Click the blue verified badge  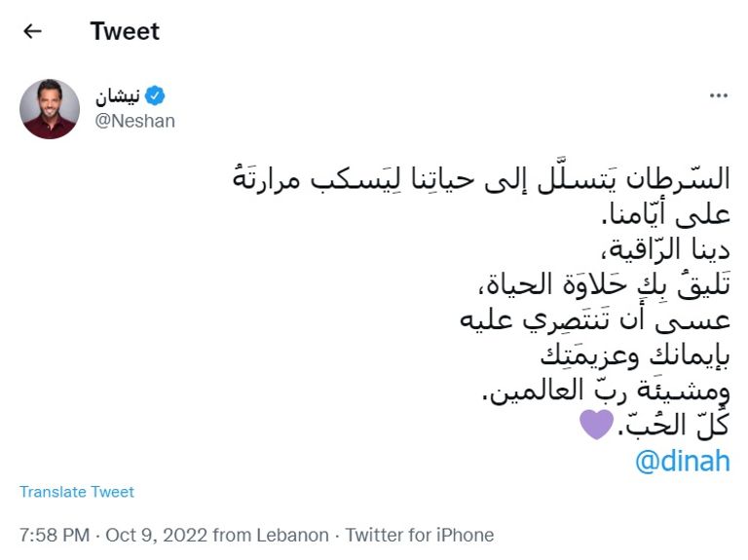(x=155, y=95)
